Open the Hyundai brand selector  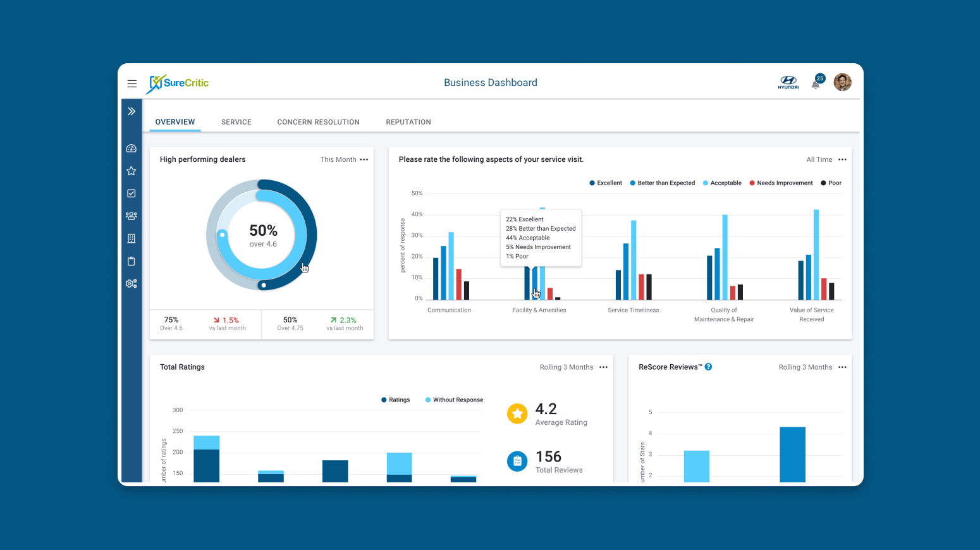[788, 82]
